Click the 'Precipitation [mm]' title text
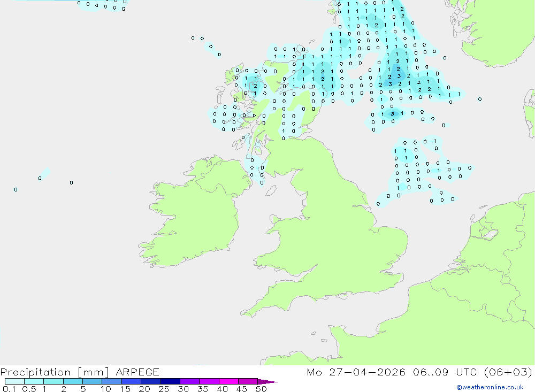 point(55,372)
